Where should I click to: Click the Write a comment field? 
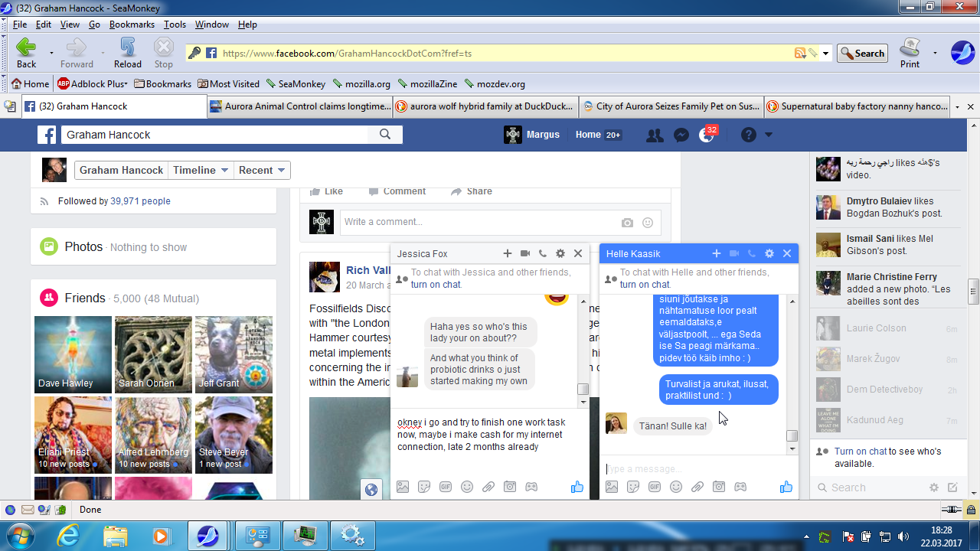coord(479,222)
